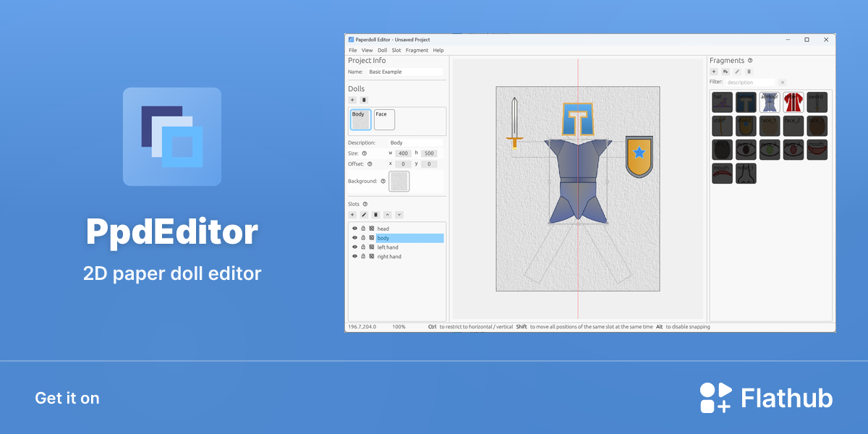
Task: Move selected slot down with chevron
Action: tap(399, 215)
